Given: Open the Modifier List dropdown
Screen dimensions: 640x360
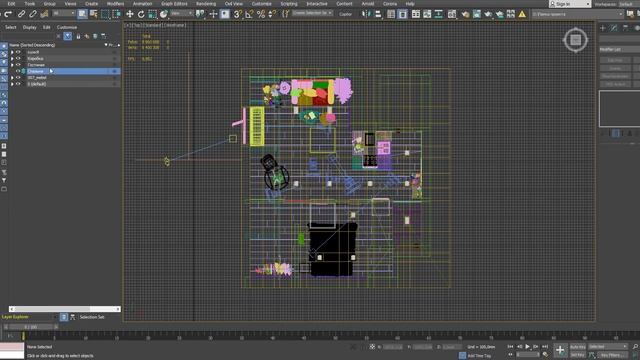Looking at the screenshot, I should [619, 49].
